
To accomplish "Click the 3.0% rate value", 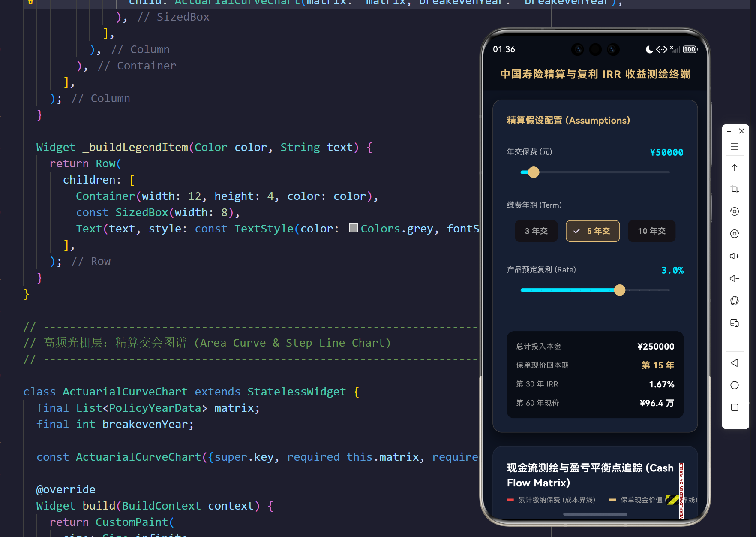I will pos(672,270).
